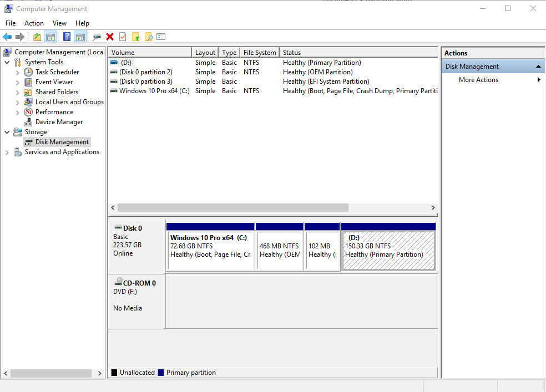Toggle Show/Hide Console Tree toolbar button
Screen dimensions: 546x392
pyautogui.click(x=50, y=37)
